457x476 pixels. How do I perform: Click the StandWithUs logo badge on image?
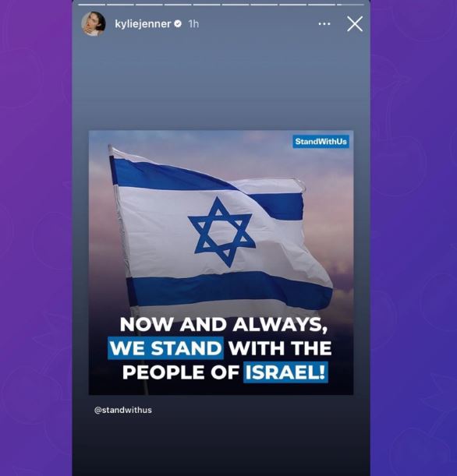(321, 142)
